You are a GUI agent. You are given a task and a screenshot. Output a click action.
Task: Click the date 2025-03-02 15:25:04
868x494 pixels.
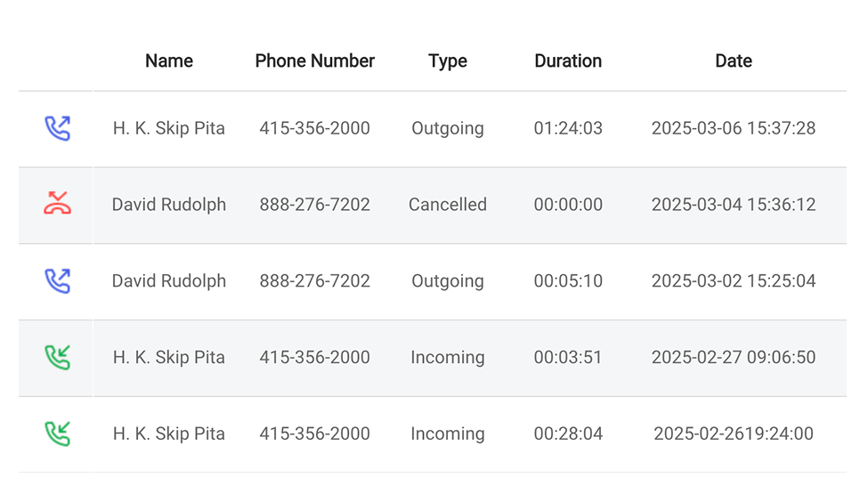coord(734,281)
